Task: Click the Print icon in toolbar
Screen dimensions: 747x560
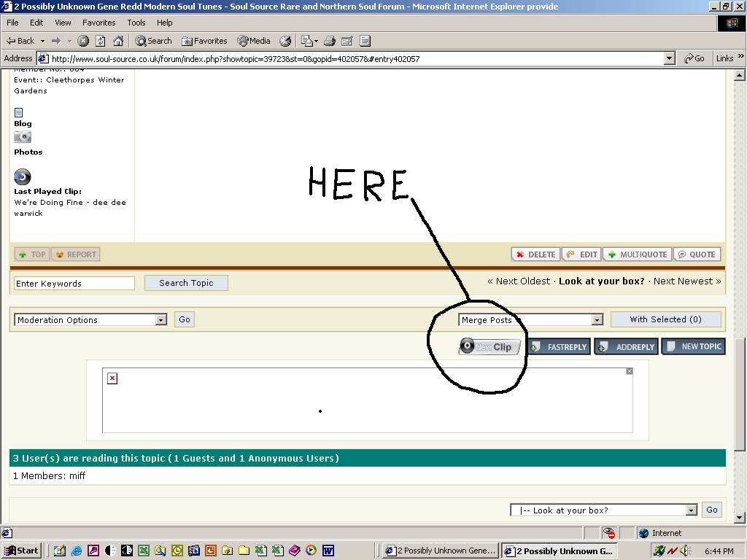Action: tap(329, 41)
